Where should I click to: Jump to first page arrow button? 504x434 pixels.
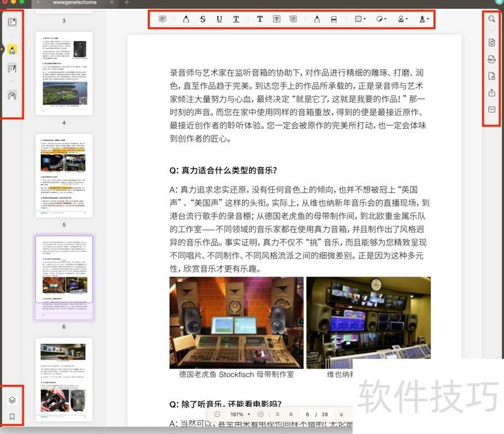coord(277,414)
